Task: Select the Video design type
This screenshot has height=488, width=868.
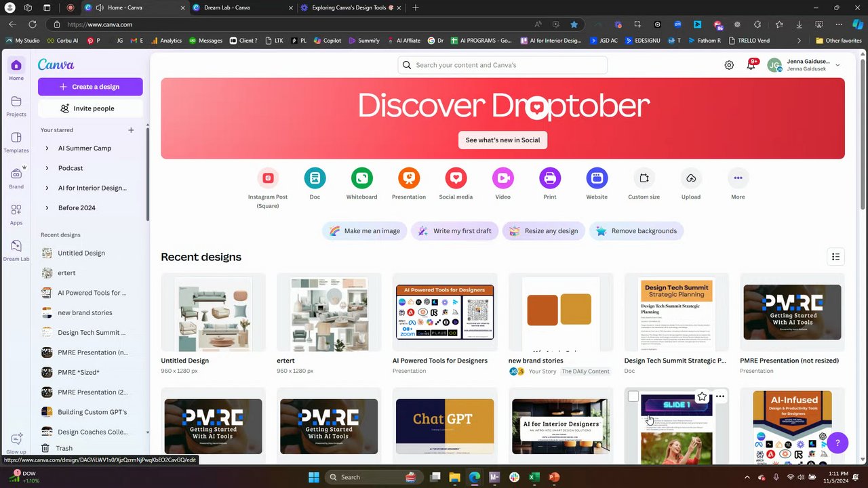Action: point(503,178)
